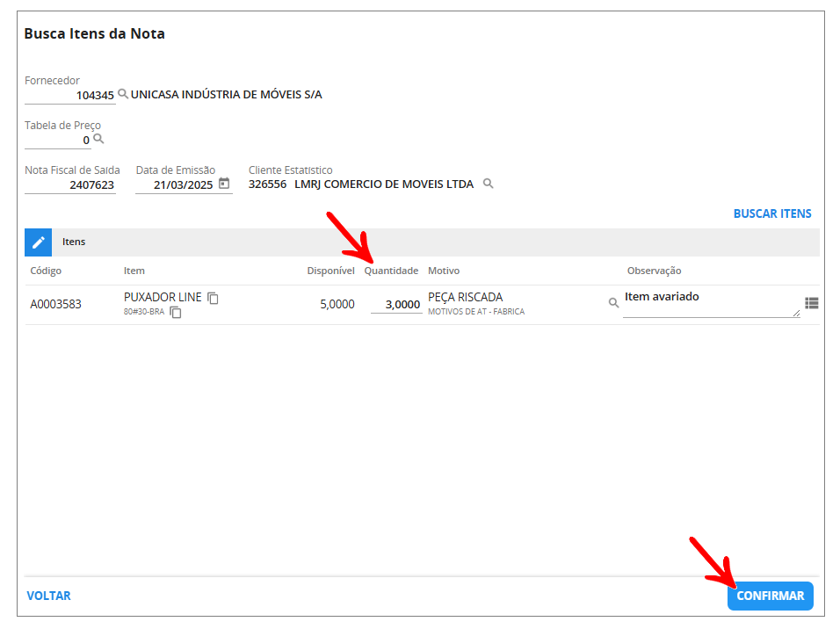The height and width of the screenshot is (636, 840).
Task: Click the Motivo column header
Action: [444, 271]
